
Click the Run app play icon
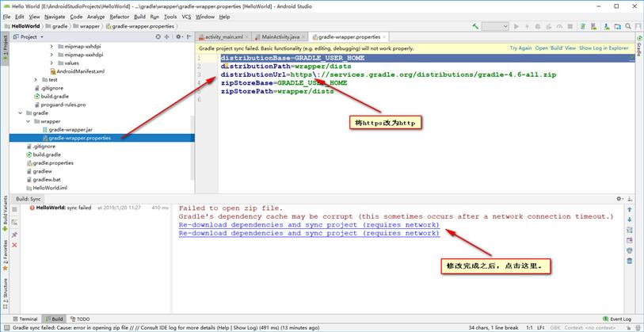516,26
